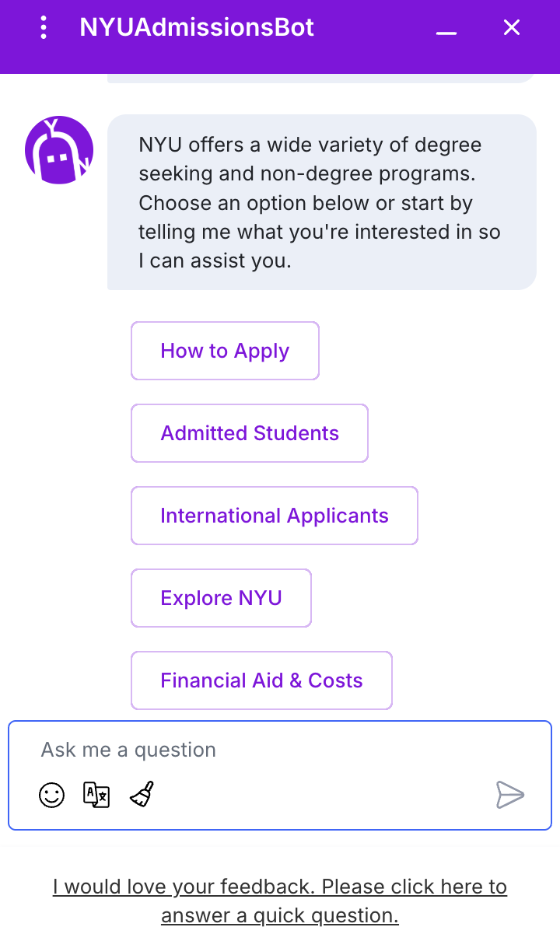Image resolution: width=560 pixels, height=941 pixels.
Task: Click the white area below the feedback link
Action: coord(280,933)
